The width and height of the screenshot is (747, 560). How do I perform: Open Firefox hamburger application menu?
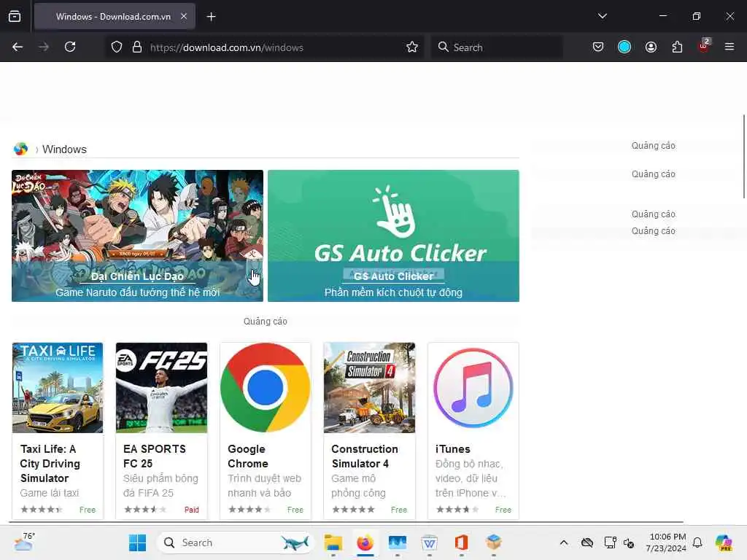pos(729,47)
